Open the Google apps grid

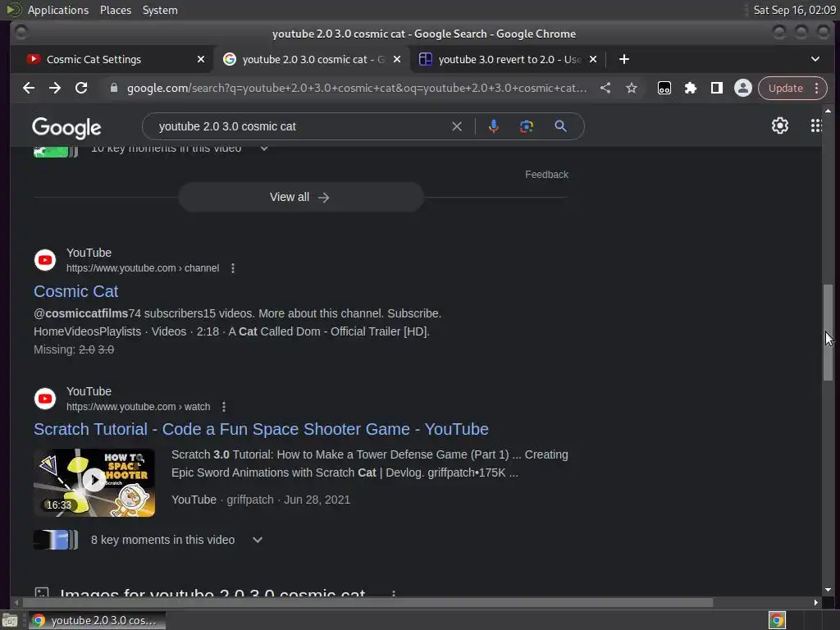tap(815, 126)
